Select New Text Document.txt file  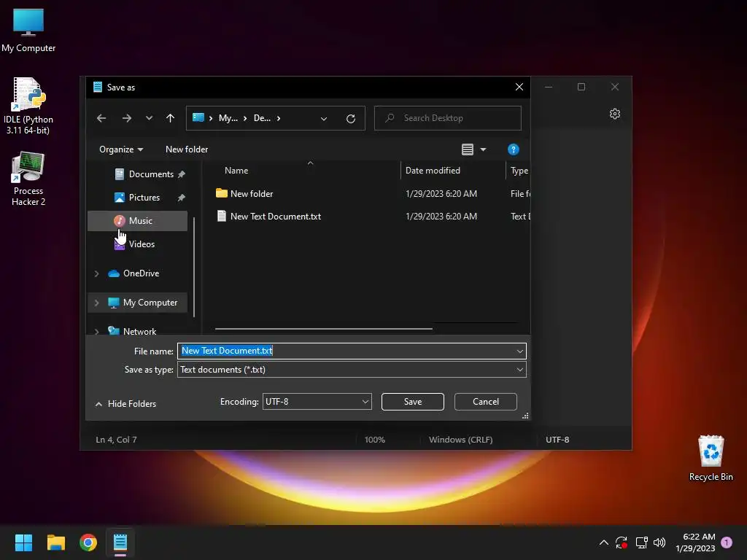[275, 216]
